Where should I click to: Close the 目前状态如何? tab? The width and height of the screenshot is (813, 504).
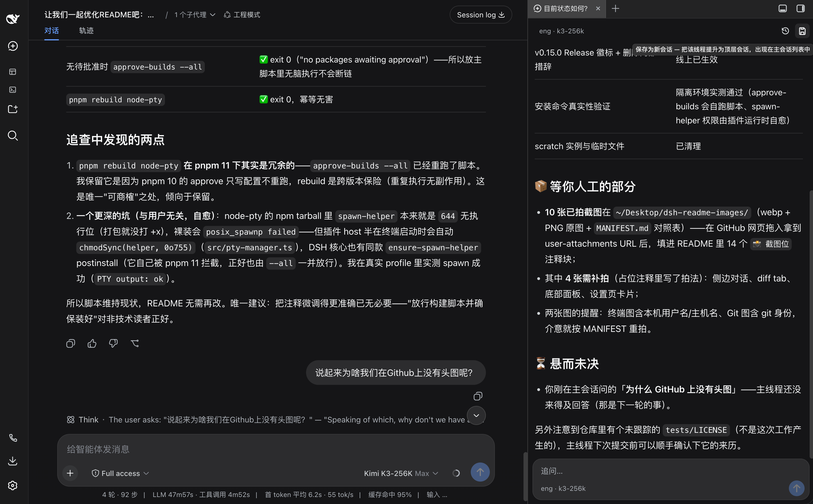coord(598,8)
